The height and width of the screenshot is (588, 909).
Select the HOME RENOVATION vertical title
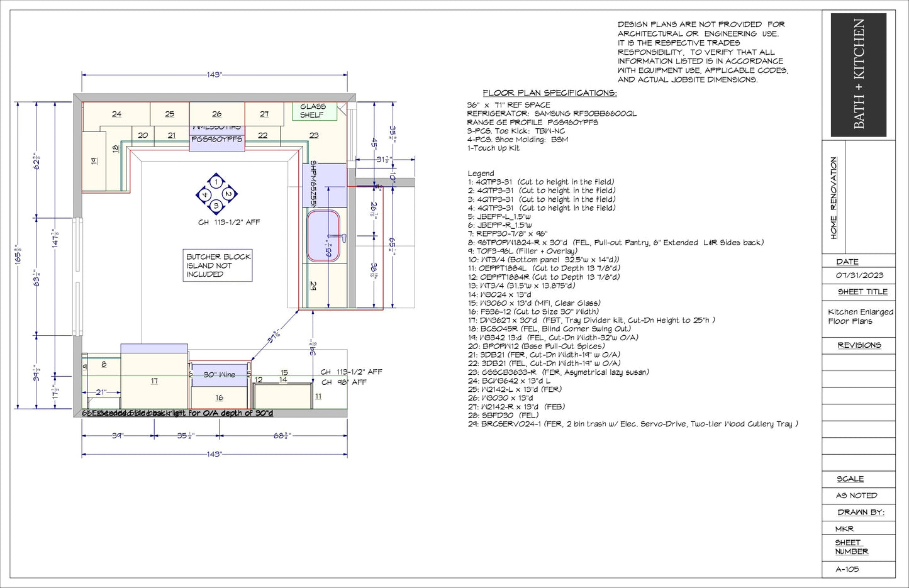point(834,198)
